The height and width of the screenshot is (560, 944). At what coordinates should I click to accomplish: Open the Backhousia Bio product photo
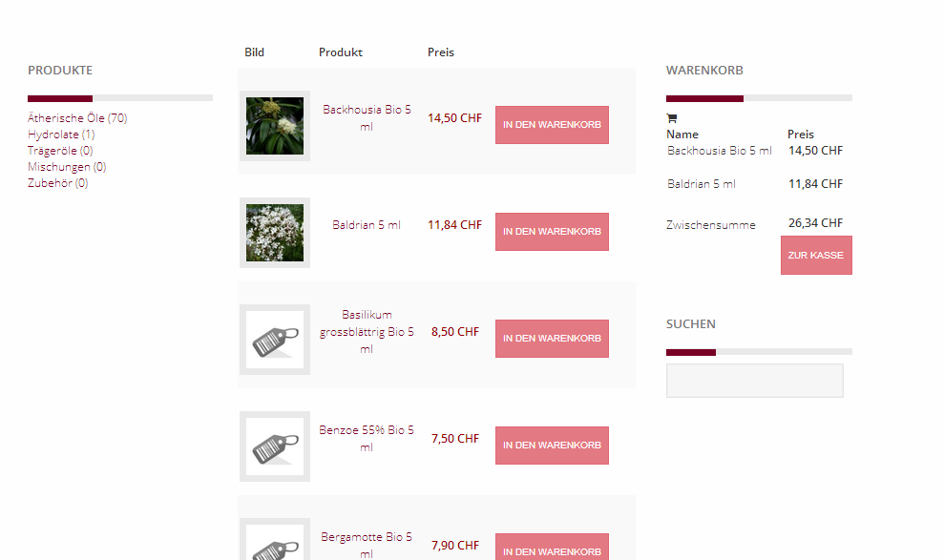click(x=274, y=126)
